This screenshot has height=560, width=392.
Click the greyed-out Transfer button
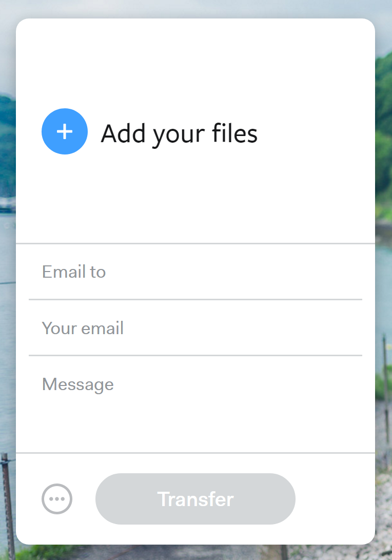click(x=195, y=499)
